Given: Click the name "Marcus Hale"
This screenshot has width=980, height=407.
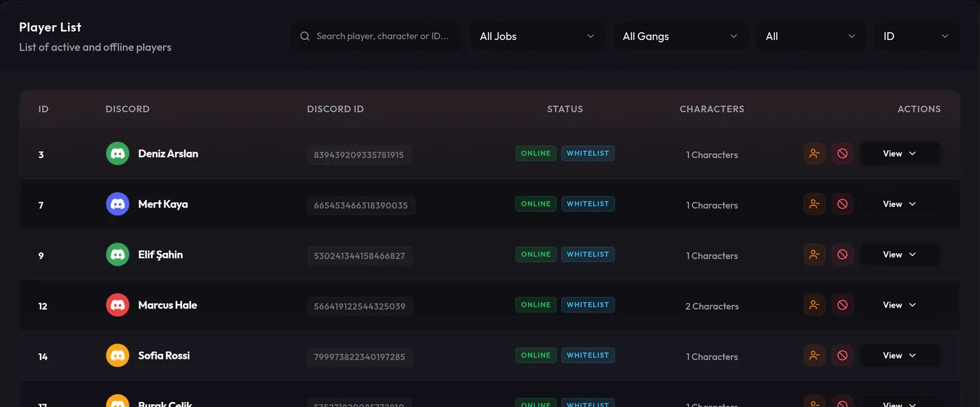Looking at the screenshot, I should click(168, 305).
